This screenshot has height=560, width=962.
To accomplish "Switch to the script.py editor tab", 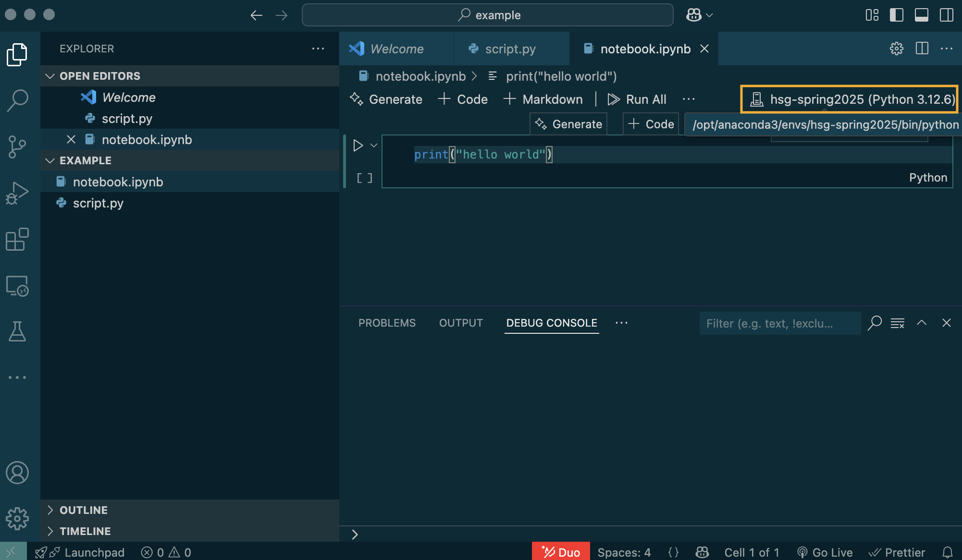I will (x=510, y=49).
